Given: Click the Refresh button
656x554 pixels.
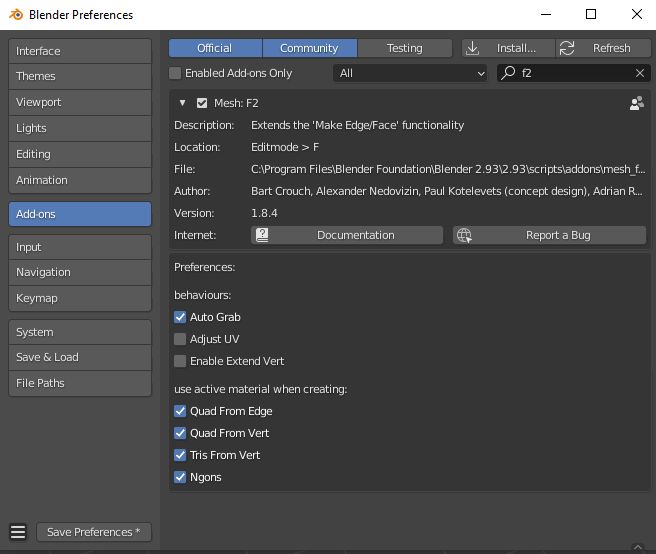Looking at the screenshot, I should point(603,48).
